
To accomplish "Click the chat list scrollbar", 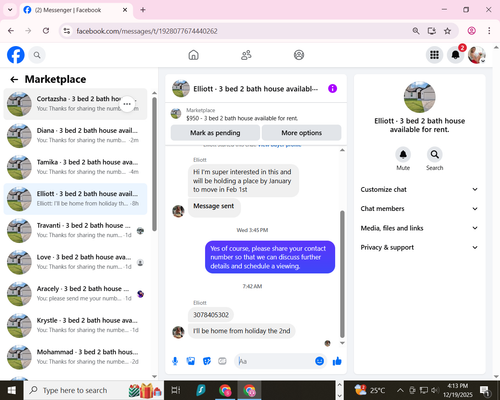I will point(154,164).
